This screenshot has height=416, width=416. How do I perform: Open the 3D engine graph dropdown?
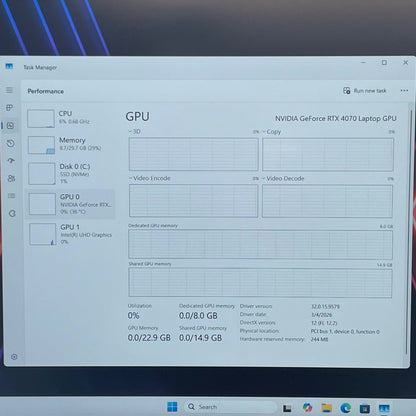[x=135, y=131]
